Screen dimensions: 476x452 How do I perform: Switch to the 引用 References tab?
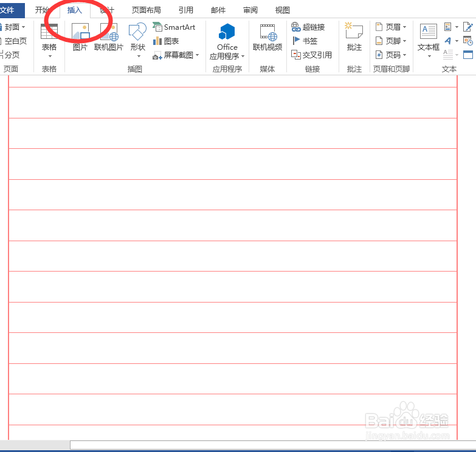[x=186, y=10]
